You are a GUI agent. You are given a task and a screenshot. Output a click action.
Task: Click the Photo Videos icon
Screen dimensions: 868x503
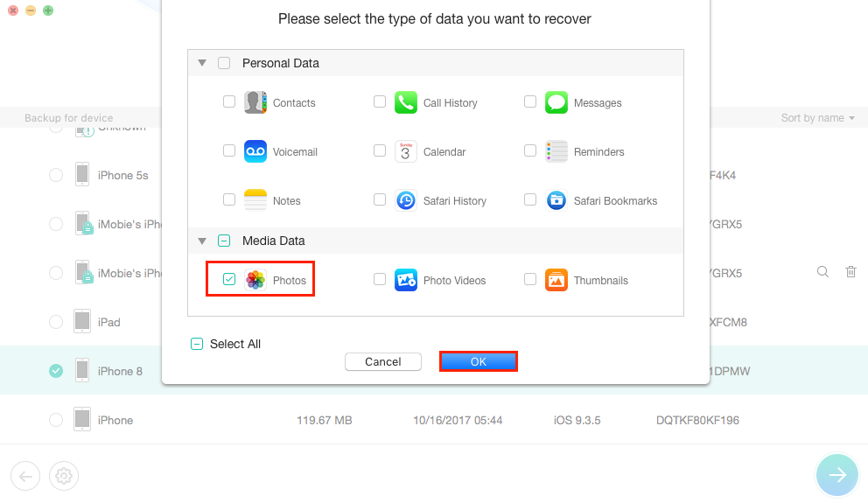tap(406, 280)
